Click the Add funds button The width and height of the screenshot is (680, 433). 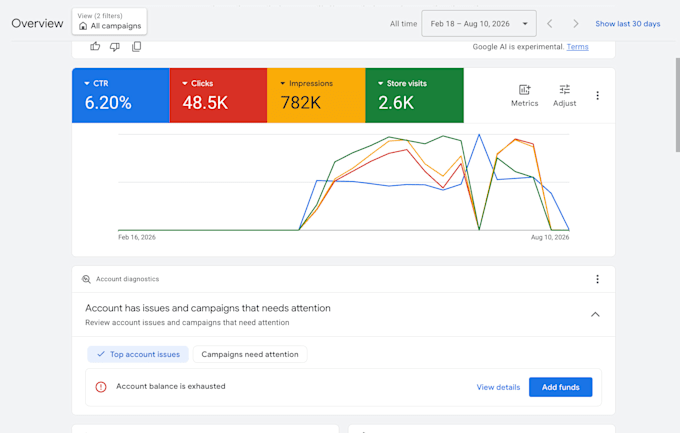[x=560, y=387]
